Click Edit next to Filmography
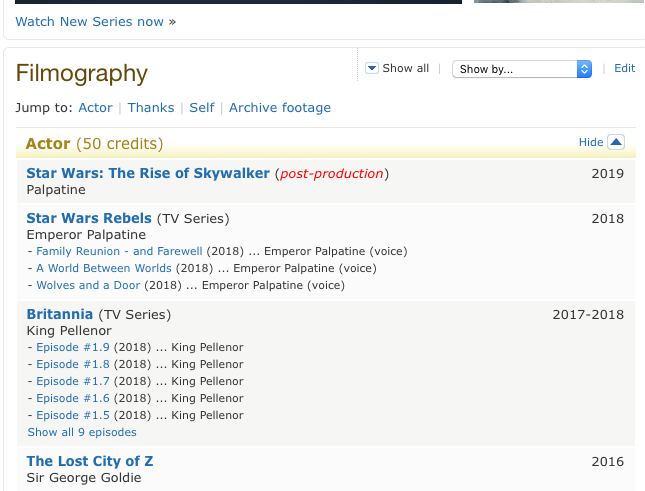645x491 pixels. (624, 68)
